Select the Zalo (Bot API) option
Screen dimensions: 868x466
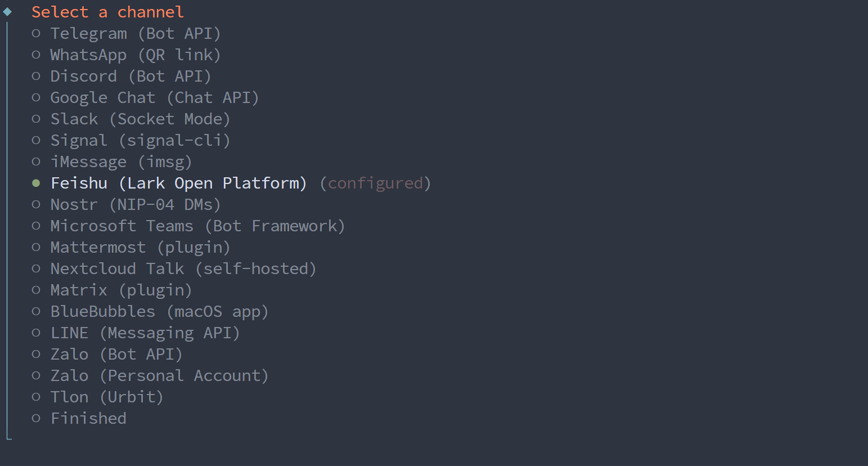click(116, 355)
